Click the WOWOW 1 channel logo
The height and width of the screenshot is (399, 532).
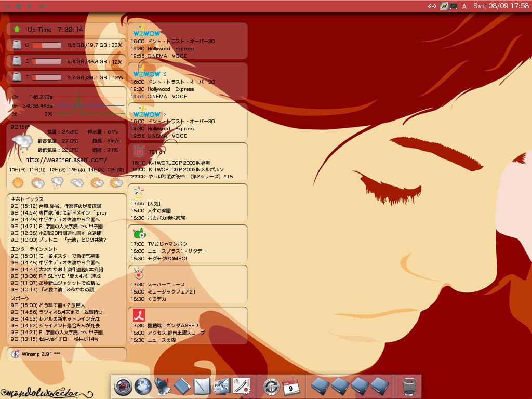[147, 31]
